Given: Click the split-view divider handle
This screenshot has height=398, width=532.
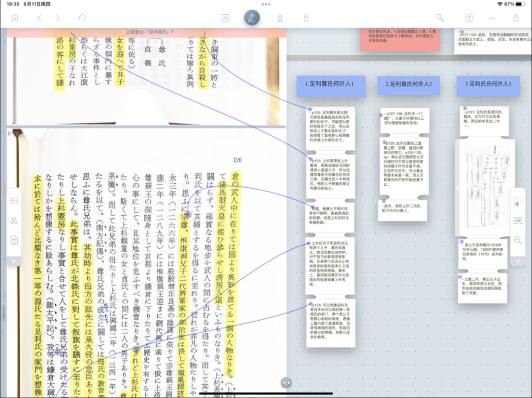Looking at the screenshot, I should tap(286, 383).
